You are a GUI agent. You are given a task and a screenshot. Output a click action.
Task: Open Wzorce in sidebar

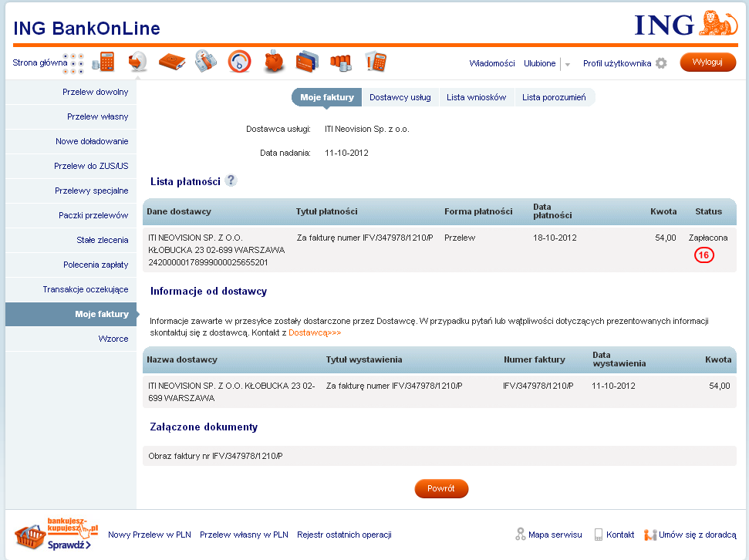tap(71, 339)
